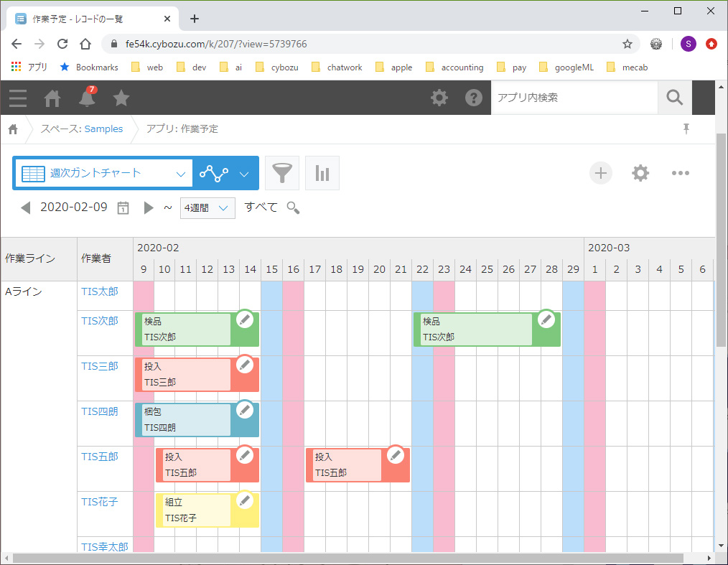This screenshot has width=728, height=565.
Task: Select the 作業予定 browser tab
Action: pos(93,19)
